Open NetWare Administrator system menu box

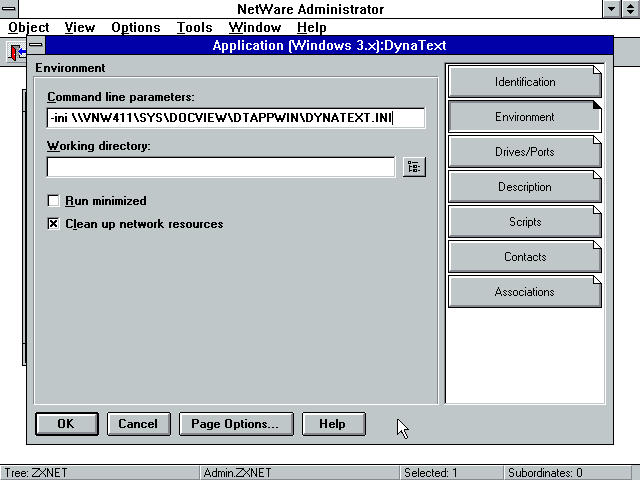9,9
